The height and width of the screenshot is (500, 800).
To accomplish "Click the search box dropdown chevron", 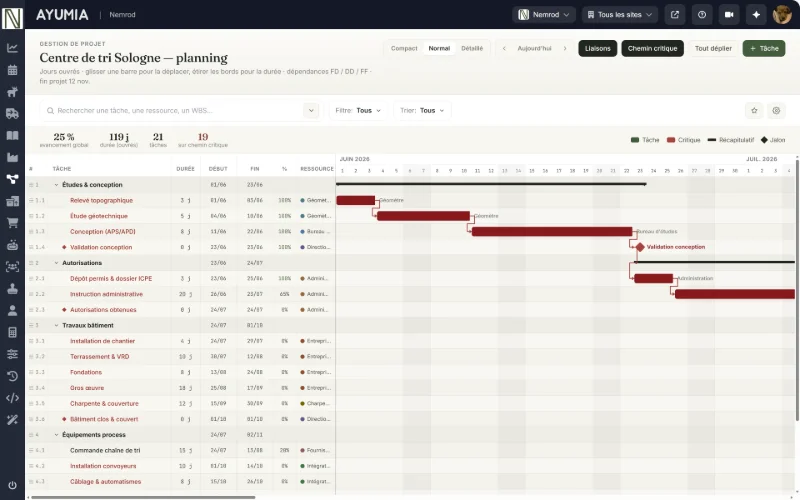I will [x=311, y=110].
